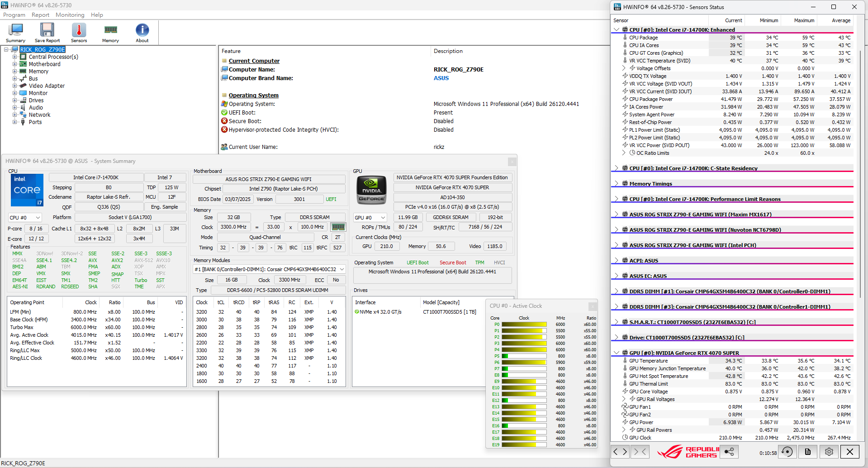This screenshot has width=868, height=468.
Task: Click the Sensor column header
Action: [660, 20]
